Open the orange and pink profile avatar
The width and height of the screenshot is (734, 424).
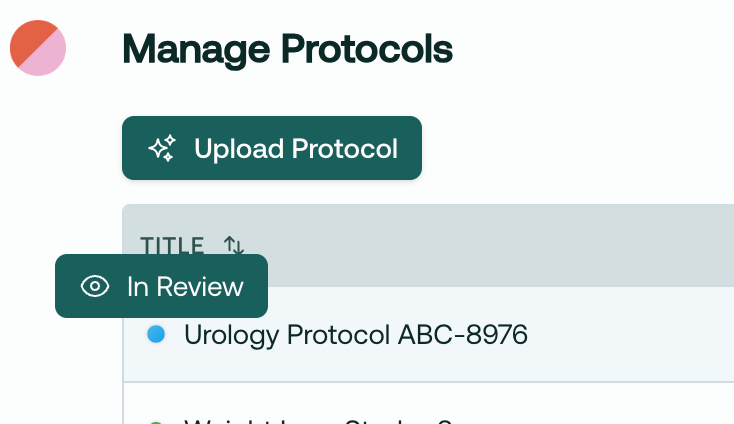click(38, 48)
